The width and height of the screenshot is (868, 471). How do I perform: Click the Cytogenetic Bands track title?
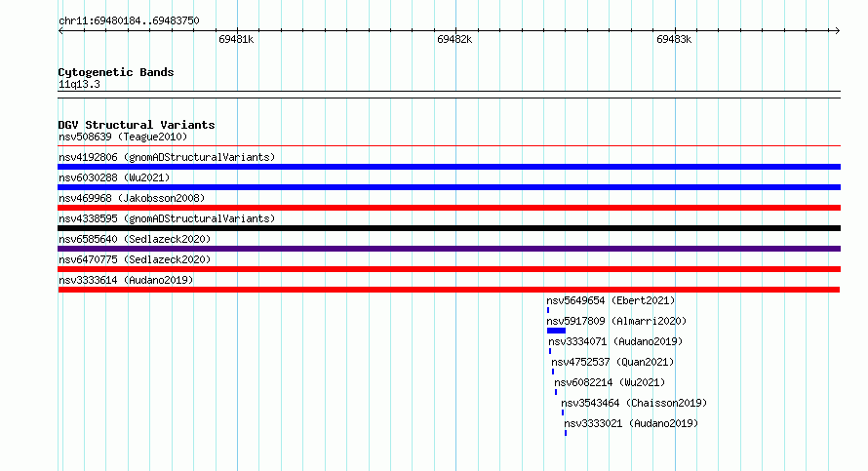point(116,72)
